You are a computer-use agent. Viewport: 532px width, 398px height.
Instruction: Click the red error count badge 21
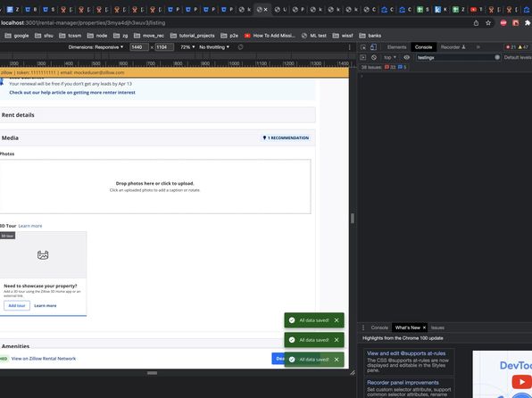click(511, 47)
